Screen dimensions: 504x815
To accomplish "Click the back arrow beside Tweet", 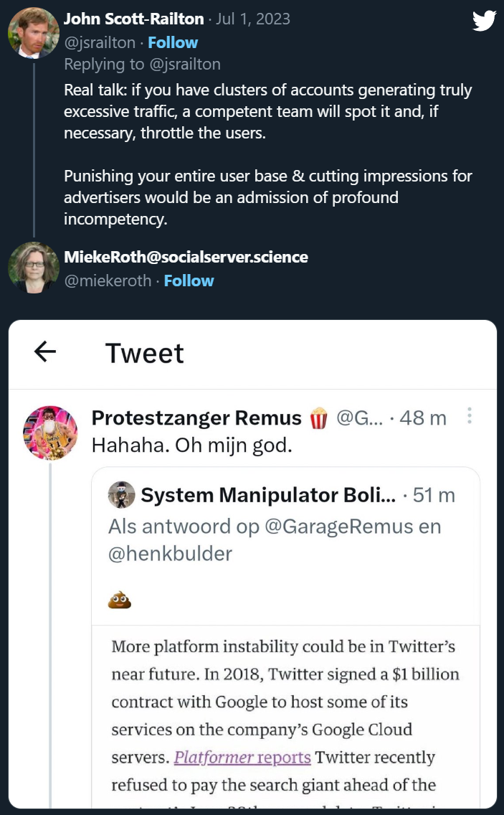I will 45,352.
